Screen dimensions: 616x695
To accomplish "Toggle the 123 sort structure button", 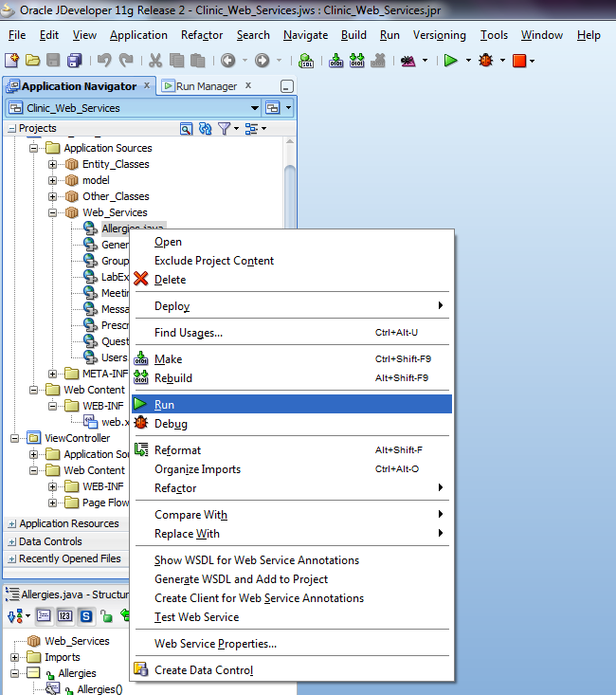I will pyautogui.click(x=64, y=615).
